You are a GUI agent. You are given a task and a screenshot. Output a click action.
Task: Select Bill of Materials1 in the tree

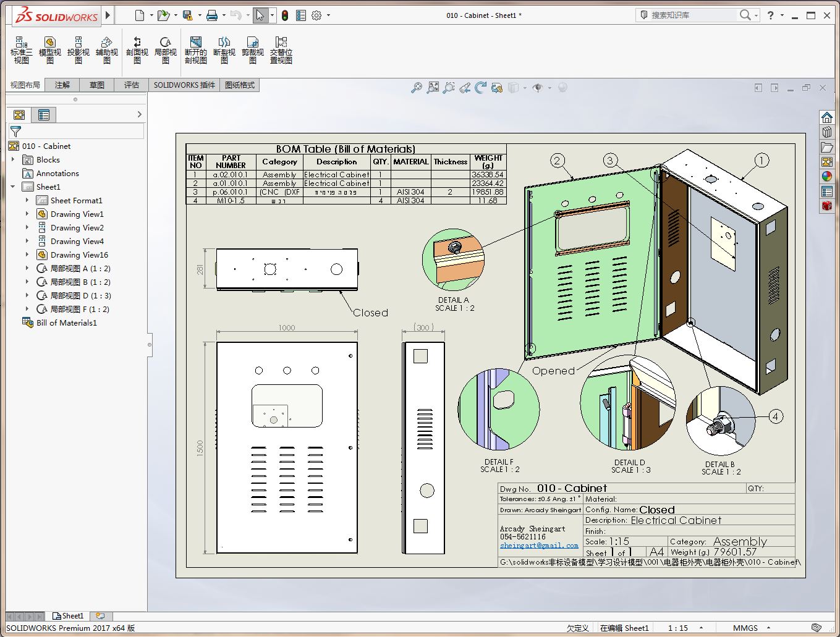66,323
